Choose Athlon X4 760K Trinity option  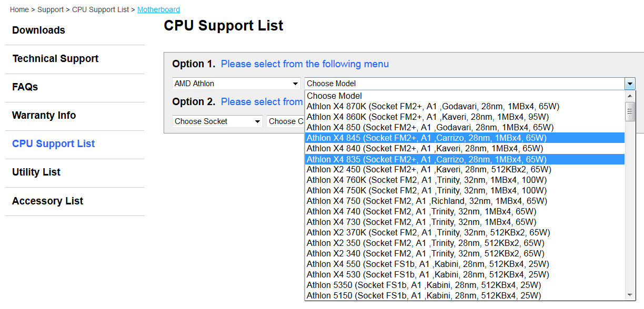[426, 180]
